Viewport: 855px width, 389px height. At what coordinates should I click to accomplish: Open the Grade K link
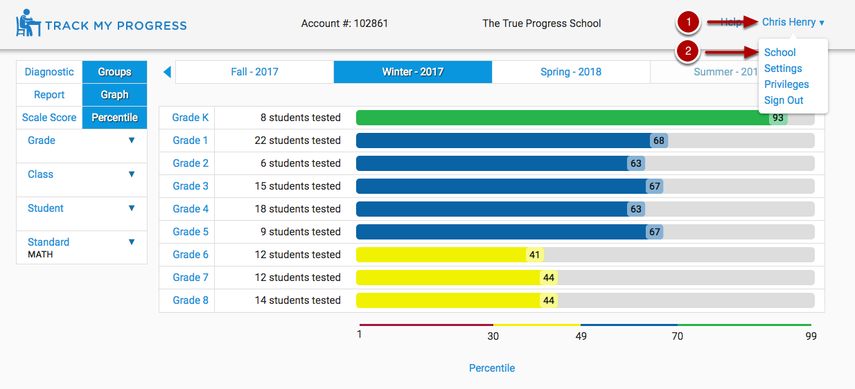190,117
